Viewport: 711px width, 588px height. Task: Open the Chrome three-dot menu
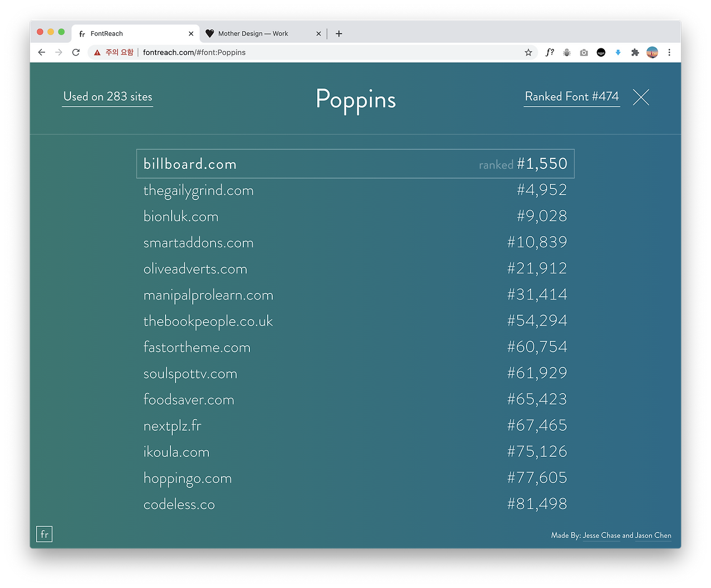[x=669, y=52]
